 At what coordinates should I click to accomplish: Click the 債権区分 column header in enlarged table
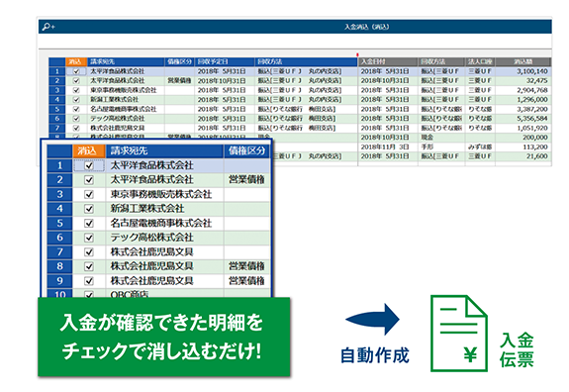tap(246, 151)
